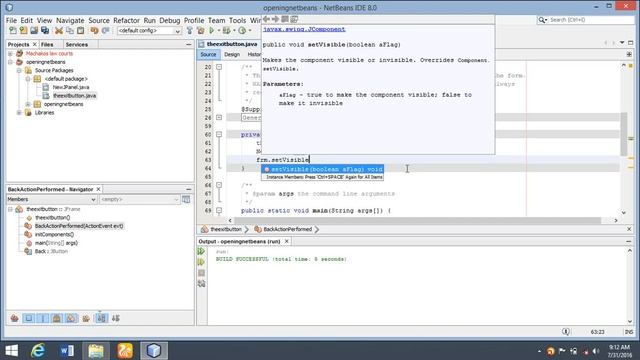The image size is (640, 360).
Task: Click the Profile Project clock icon
Action: pyautogui.click(x=242, y=31)
